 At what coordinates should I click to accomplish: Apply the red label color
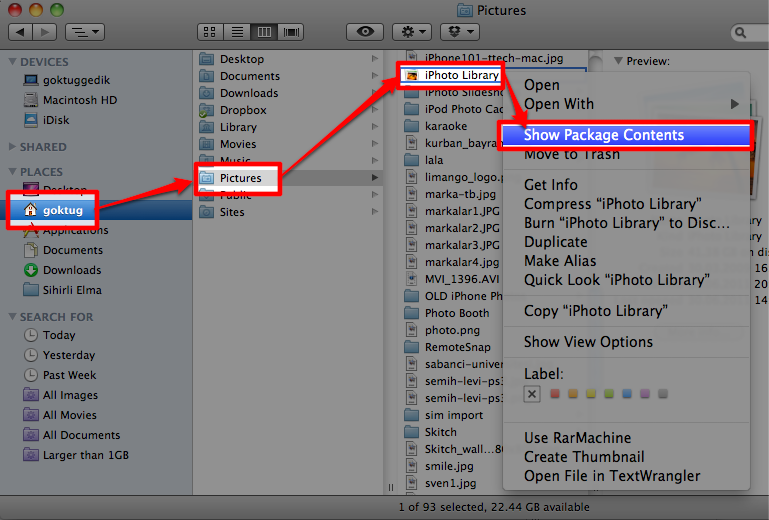coord(553,394)
